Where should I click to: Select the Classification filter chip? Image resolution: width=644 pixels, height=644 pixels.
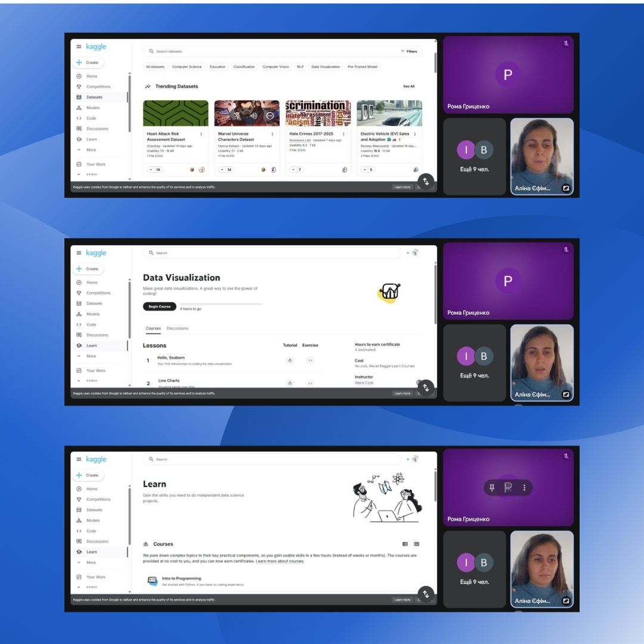click(x=244, y=67)
